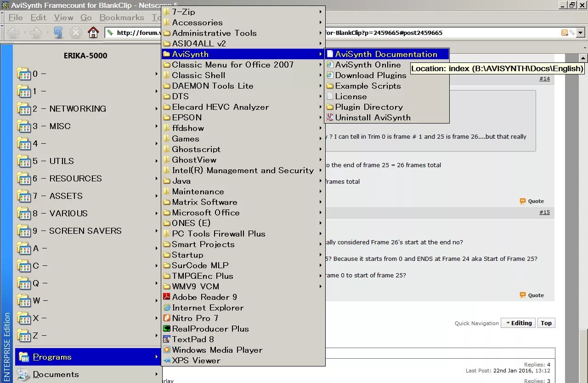This screenshot has width=588, height=383.
Task: Expand the DAEMON Tools Lite folder
Action: tap(243, 86)
